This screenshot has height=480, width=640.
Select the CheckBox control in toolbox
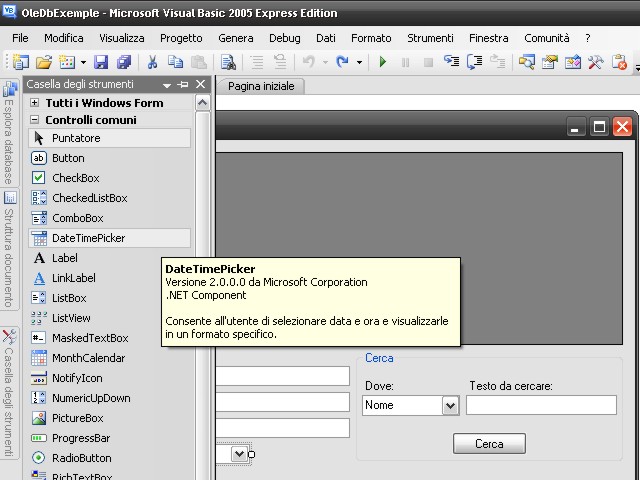click(x=109, y=178)
